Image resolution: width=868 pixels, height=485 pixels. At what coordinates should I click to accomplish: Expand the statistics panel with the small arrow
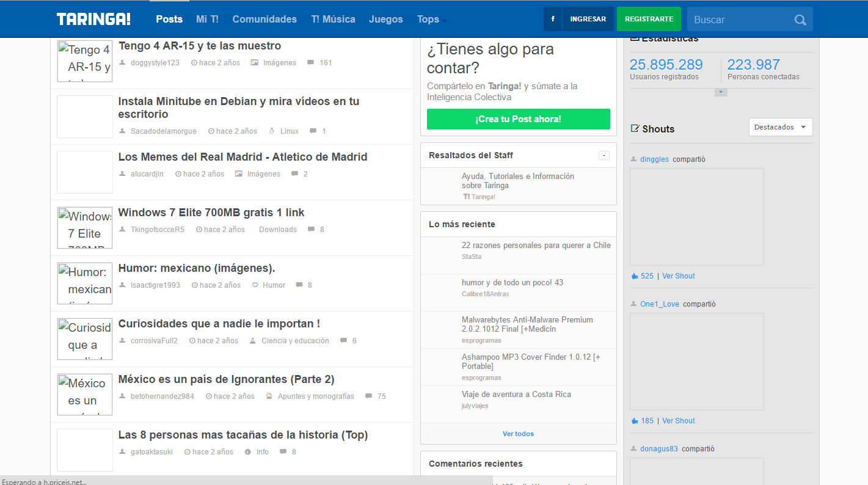721,92
